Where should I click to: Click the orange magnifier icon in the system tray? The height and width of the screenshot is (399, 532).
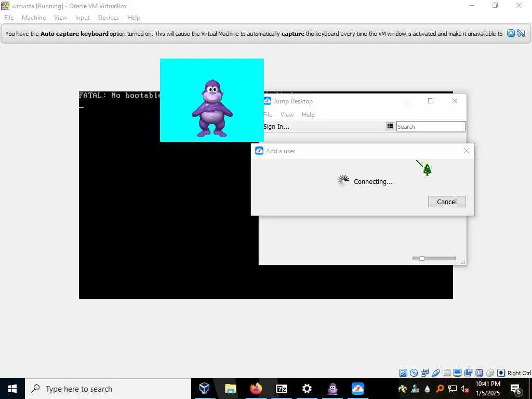[x=440, y=389]
